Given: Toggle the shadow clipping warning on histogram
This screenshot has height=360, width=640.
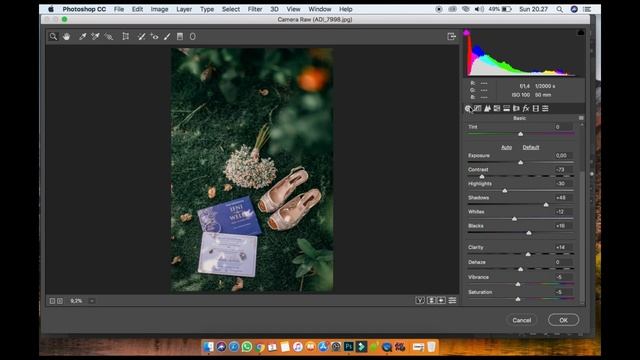Looking at the screenshot, I should (467, 33).
